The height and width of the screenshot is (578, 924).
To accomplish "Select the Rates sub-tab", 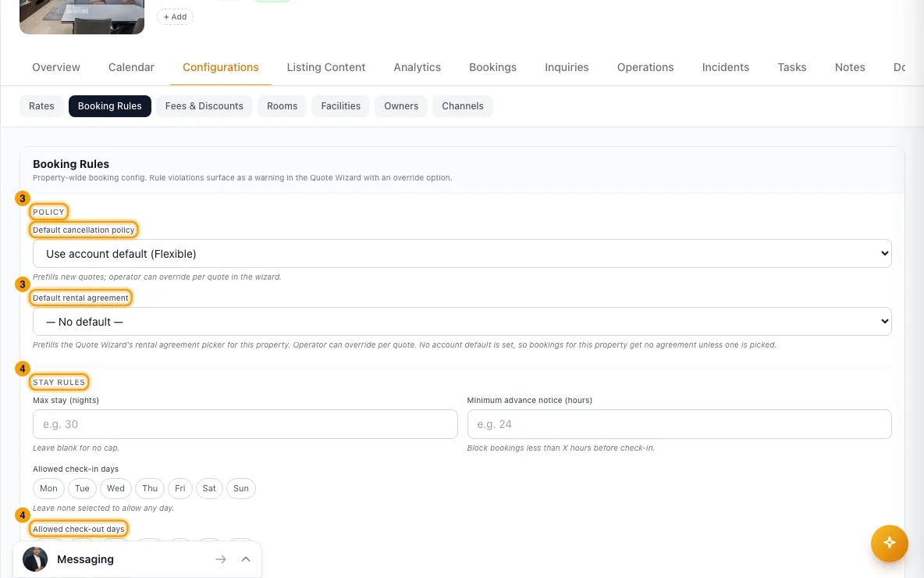I will point(41,106).
